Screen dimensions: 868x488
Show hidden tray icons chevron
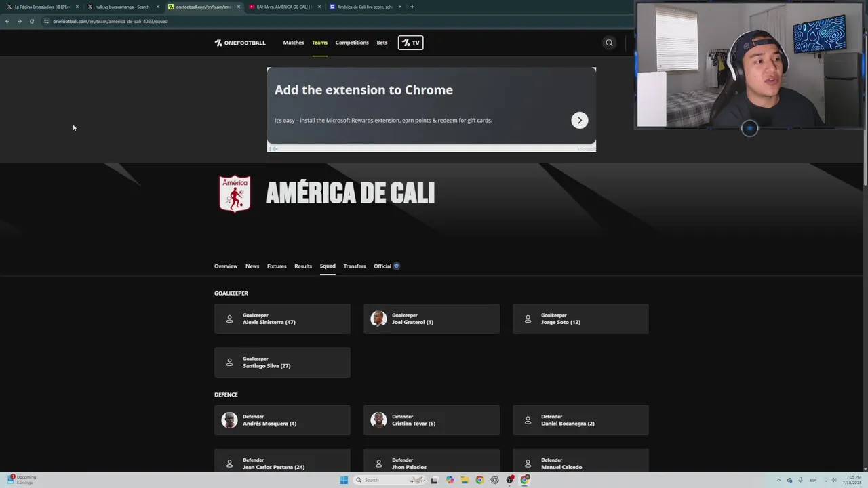click(x=778, y=480)
